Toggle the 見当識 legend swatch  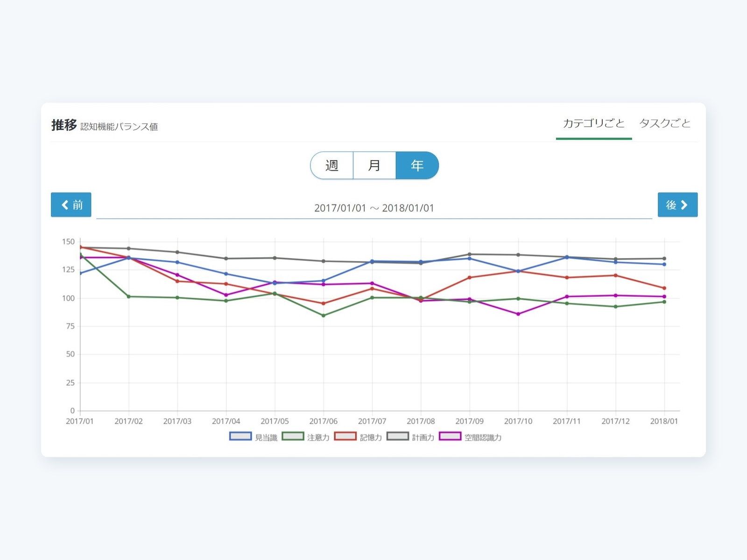[240, 437]
